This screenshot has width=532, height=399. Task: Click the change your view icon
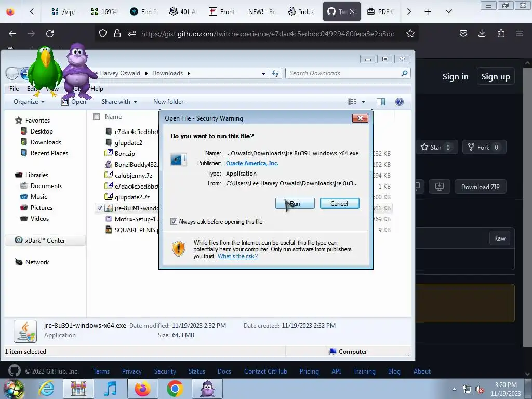point(352,102)
